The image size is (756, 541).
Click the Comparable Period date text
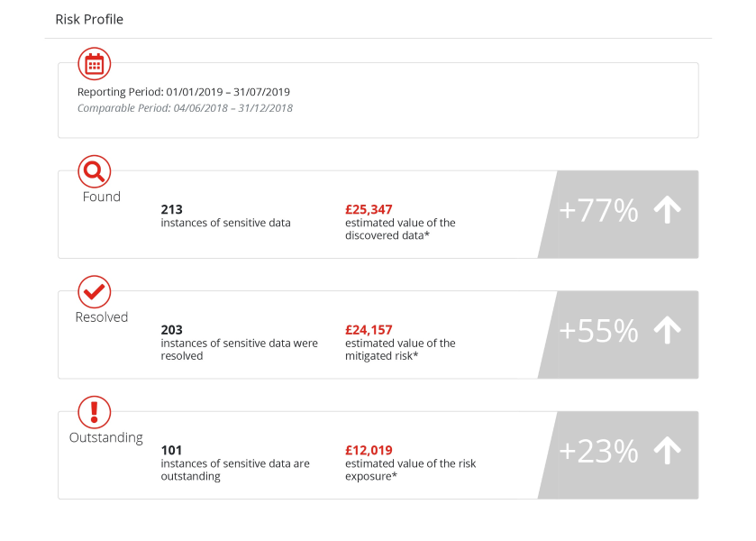(x=185, y=108)
